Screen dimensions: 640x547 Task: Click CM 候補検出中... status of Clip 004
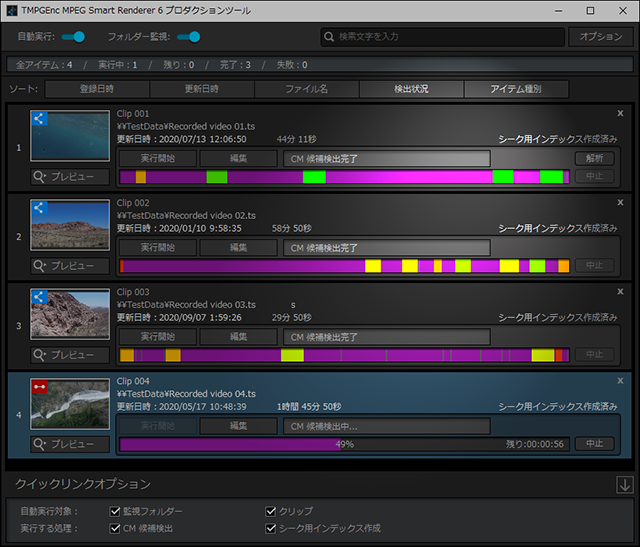[x=387, y=426]
